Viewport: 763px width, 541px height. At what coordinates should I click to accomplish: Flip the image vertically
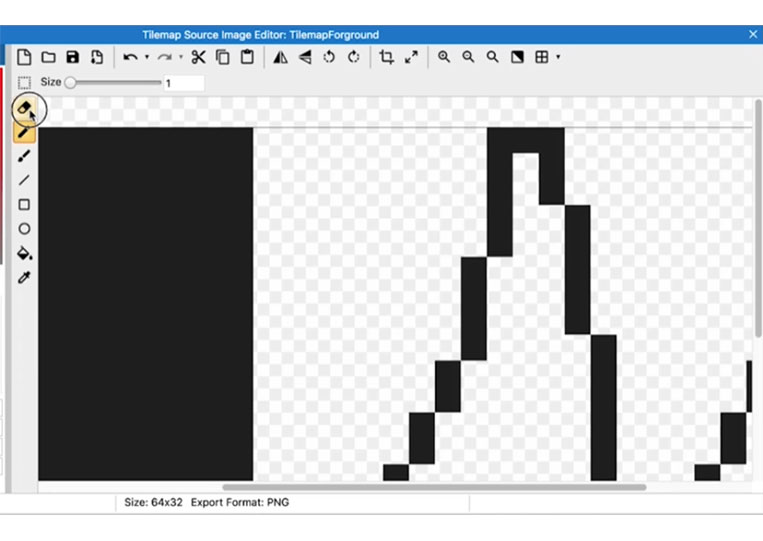(305, 57)
